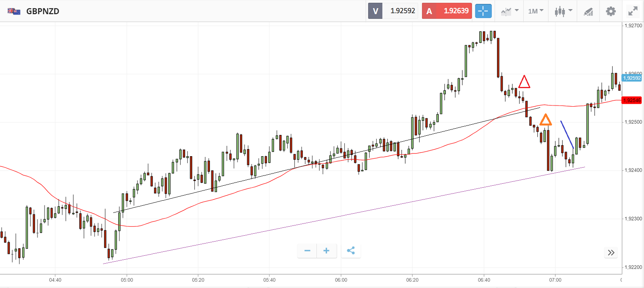Click the sell button at 1.92592
The image size is (644, 288).
pos(392,11)
